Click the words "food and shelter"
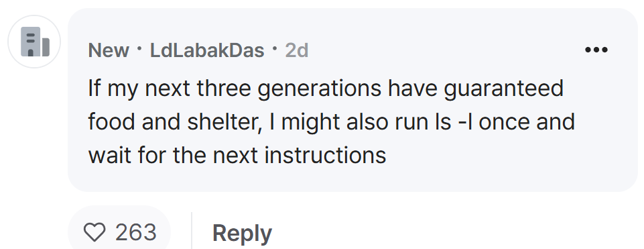 coord(175,122)
